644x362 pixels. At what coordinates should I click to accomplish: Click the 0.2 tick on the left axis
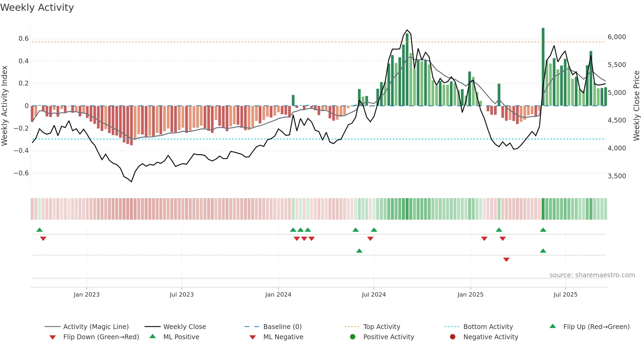point(24,83)
